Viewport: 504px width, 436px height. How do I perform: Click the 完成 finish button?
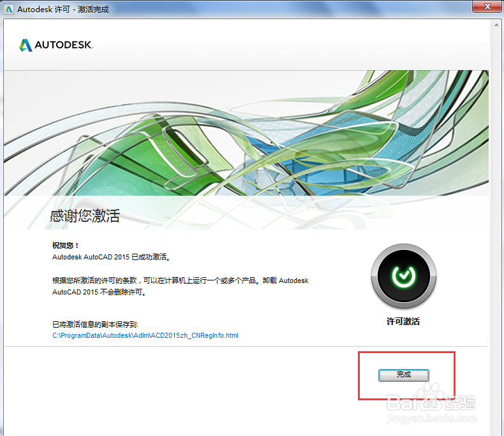pos(403,375)
